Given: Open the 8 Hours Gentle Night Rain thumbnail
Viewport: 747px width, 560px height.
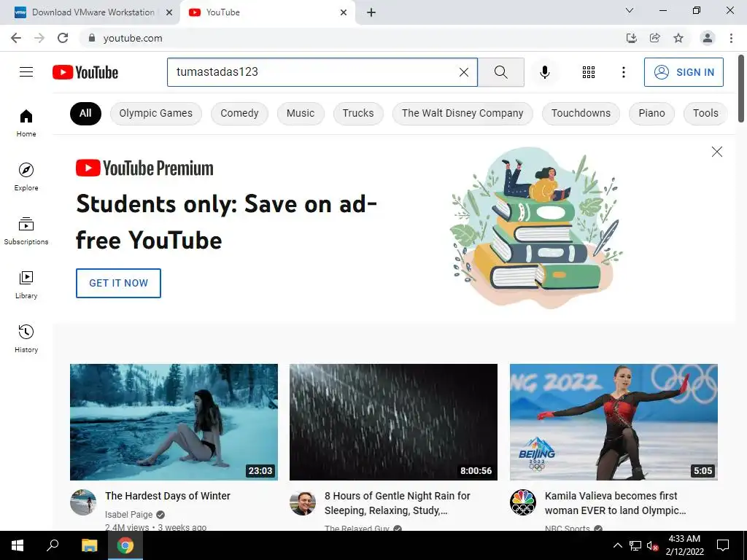Looking at the screenshot, I should [x=393, y=422].
